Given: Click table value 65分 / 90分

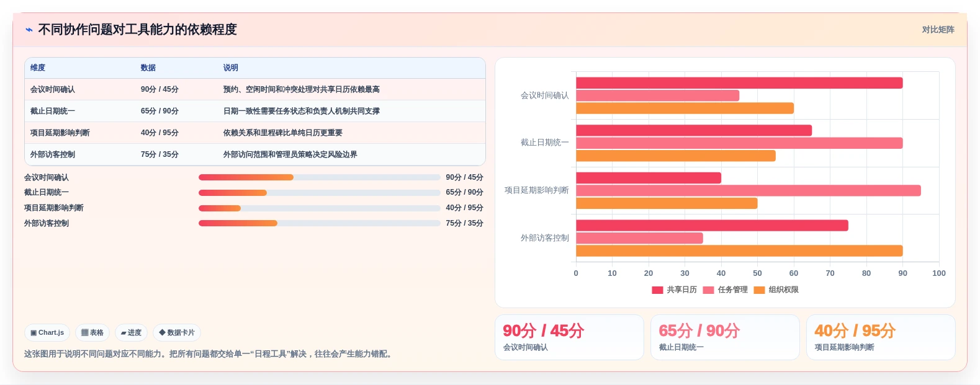Looking at the screenshot, I should tap(160, 111).
